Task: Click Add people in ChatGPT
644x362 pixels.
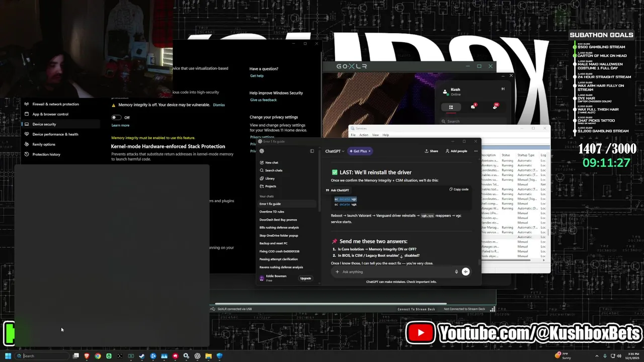Action: pyautogui.click(x=456, y=151)
